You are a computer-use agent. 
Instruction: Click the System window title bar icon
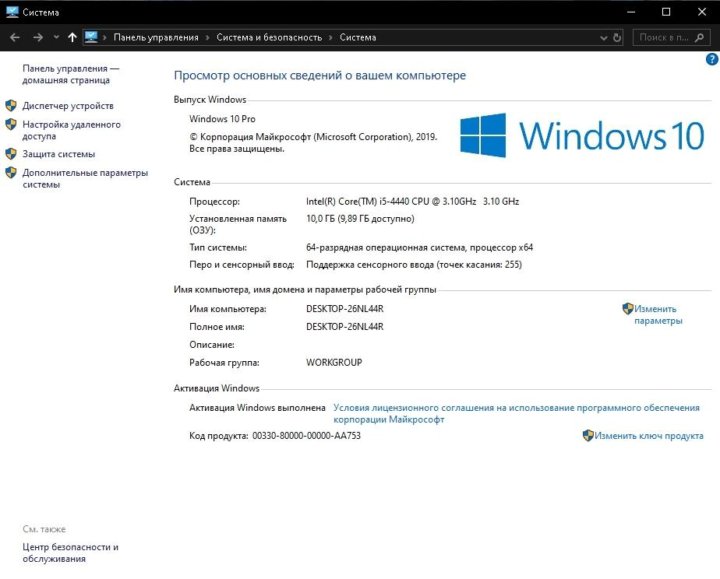tap(12, 12)
